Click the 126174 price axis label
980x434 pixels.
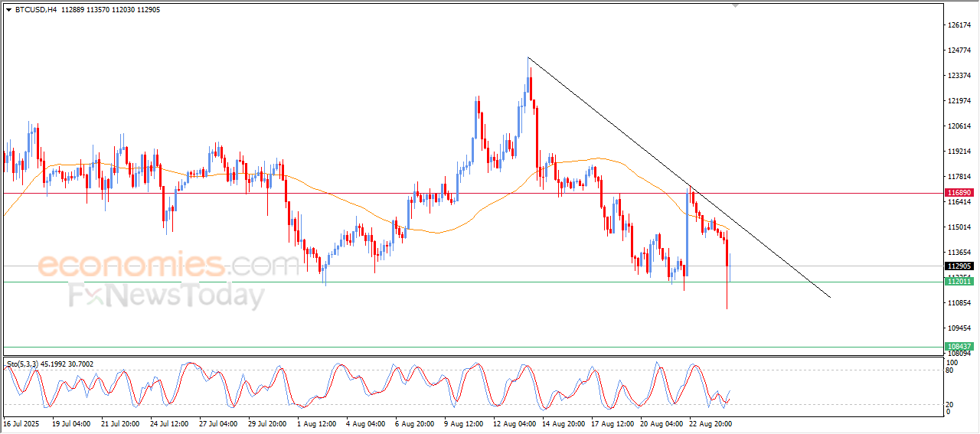click(959, 25)
